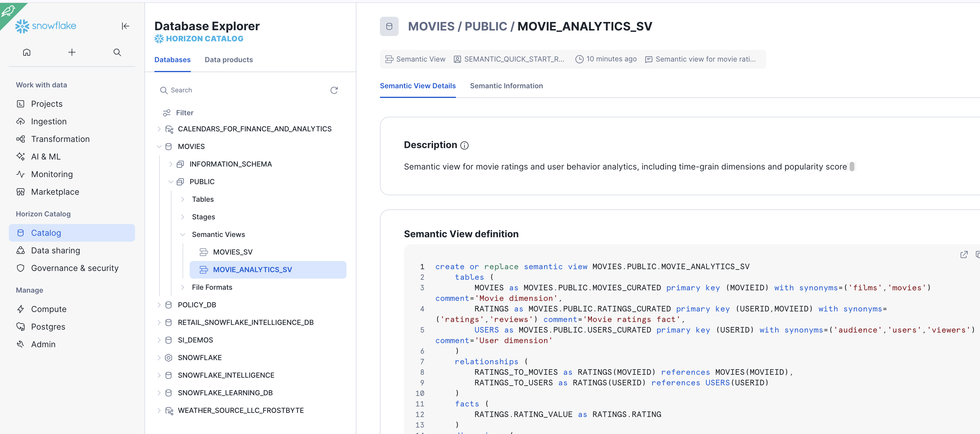Open the sidebar search magnifier icon
The height and width of the screenshot is (434, 980).
click(x=117, y=52)
